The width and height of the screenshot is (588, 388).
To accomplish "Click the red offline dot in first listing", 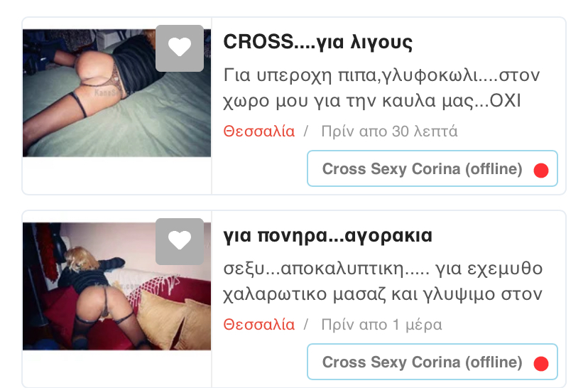I will pyautogui.click(x=540, y=171).
